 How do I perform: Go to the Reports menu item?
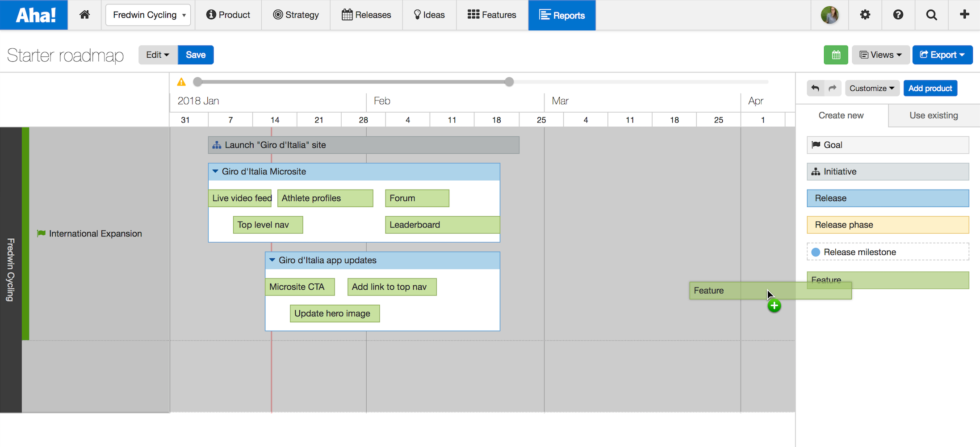(562, 15)
